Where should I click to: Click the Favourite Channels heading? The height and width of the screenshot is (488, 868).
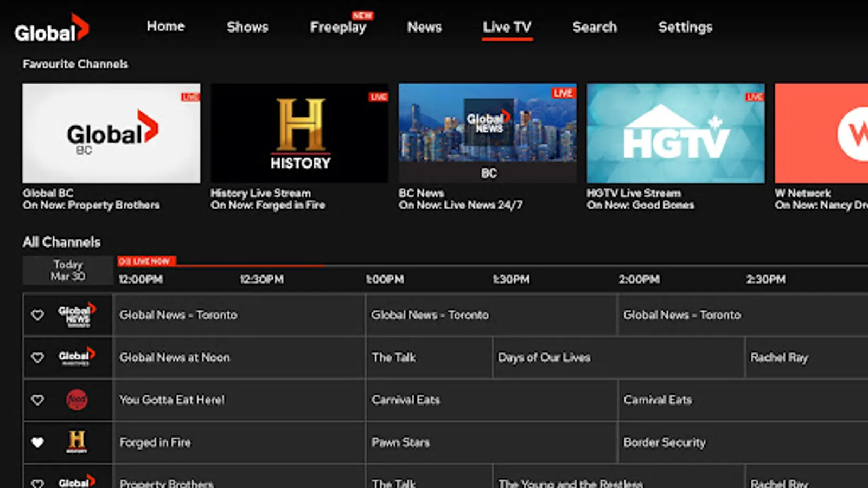pyautogui.click(x=75, y=64)
